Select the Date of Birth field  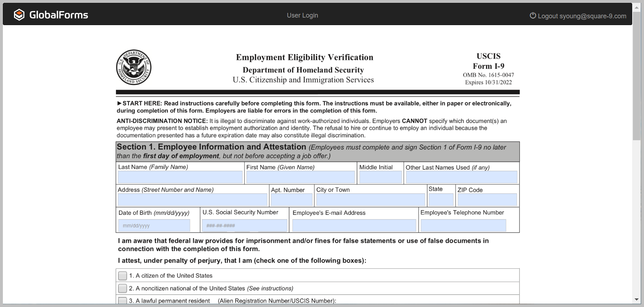coord(154,226)
